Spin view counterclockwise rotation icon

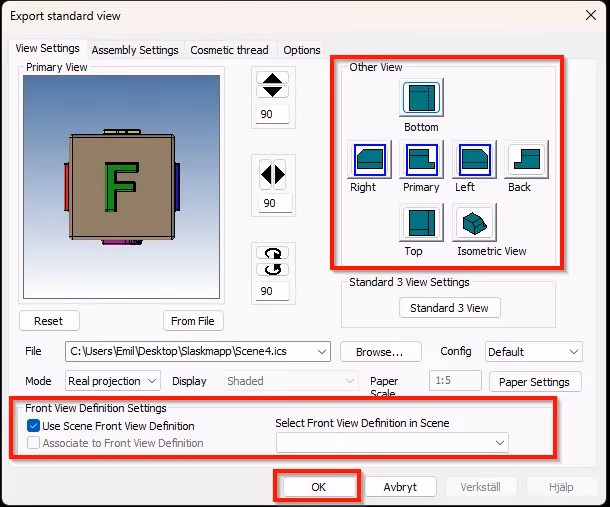click(272, 269)
